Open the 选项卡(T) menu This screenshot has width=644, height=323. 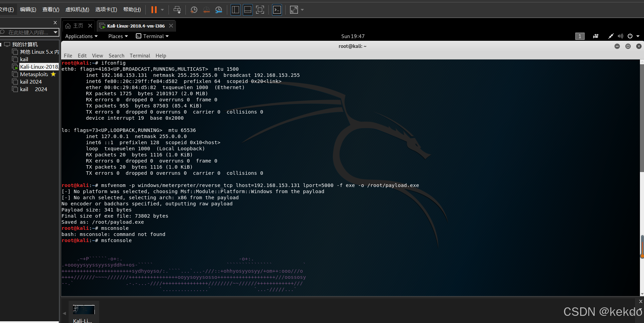click(106, 10)
